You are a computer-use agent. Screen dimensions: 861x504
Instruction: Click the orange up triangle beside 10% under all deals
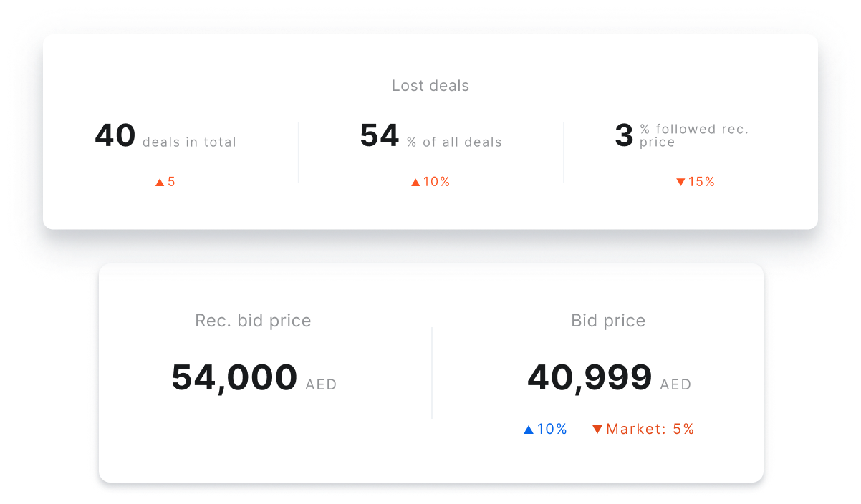415,183
